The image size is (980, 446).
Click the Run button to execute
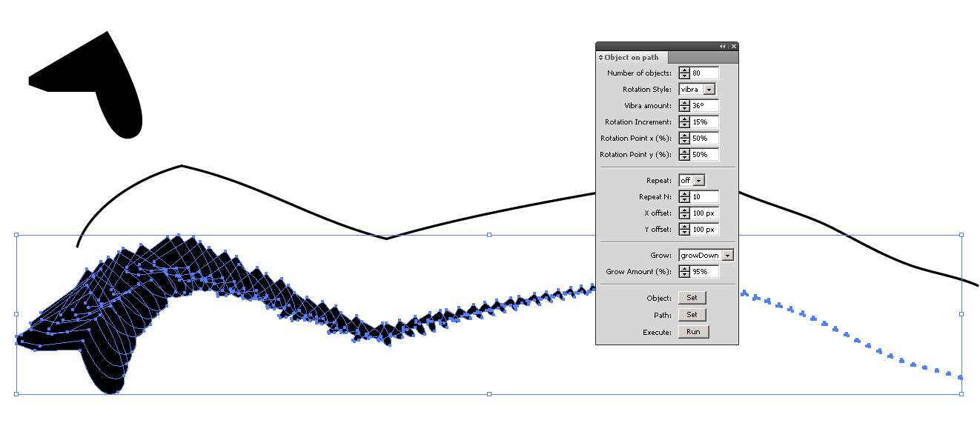[x=692, y=332]
